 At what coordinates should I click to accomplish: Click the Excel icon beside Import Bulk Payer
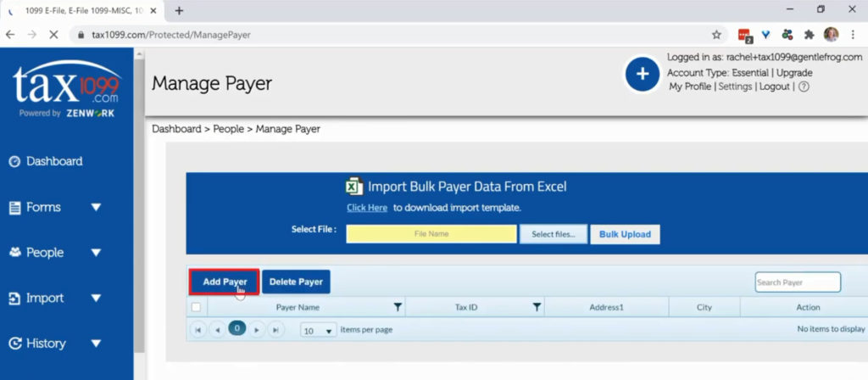point(353,187)
